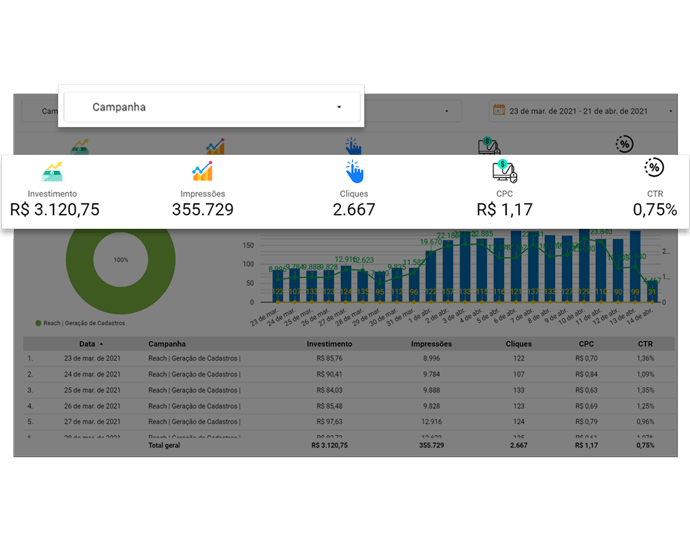690x536 pixels.
Task: Click the CTR column header
Action: [x=645, y=344]
